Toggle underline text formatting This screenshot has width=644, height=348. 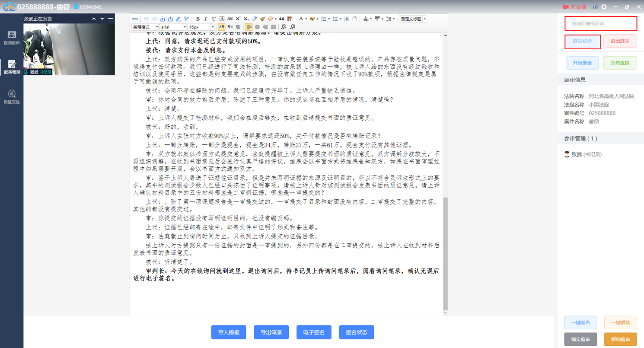[x=214, y=19]
